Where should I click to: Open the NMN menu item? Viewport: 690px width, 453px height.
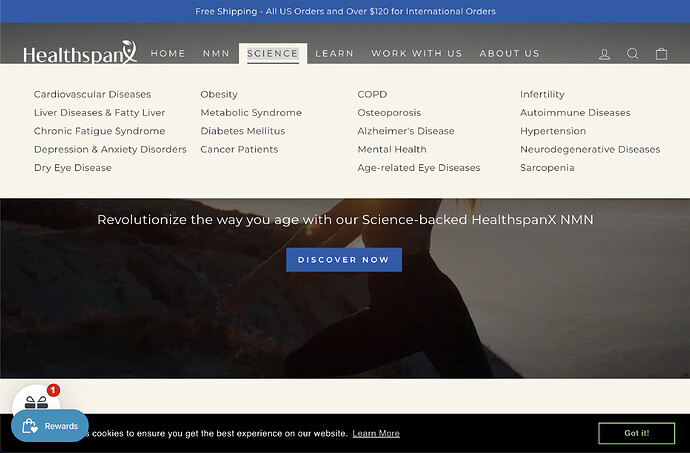click(216, 53)
